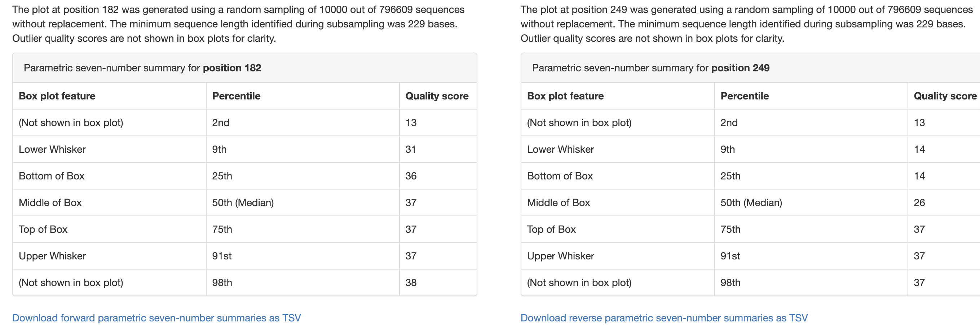Click Box plot feature header in position 182 table
The height and width of the screenshot is (325, 980).
57,96
